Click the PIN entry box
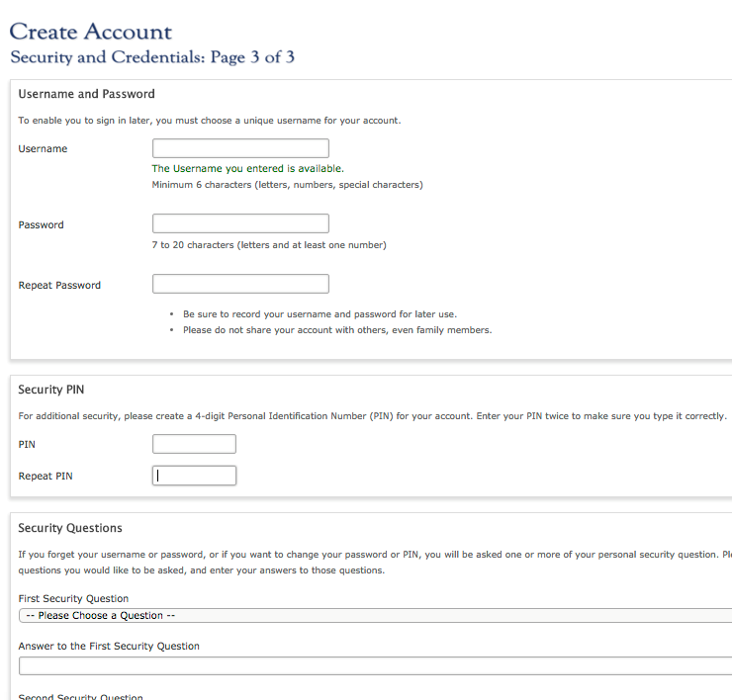732x700 pixels. 194,444
